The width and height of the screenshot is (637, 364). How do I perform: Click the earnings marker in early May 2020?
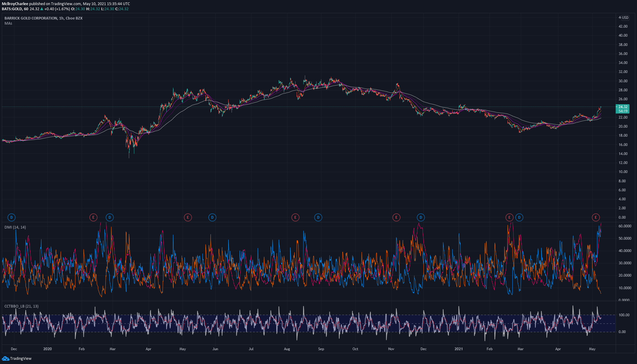188,217
